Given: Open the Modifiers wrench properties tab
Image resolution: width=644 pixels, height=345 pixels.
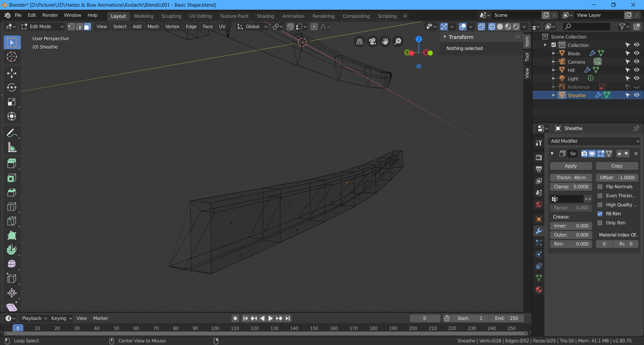Looking at the screenshot, I should 539,231.
